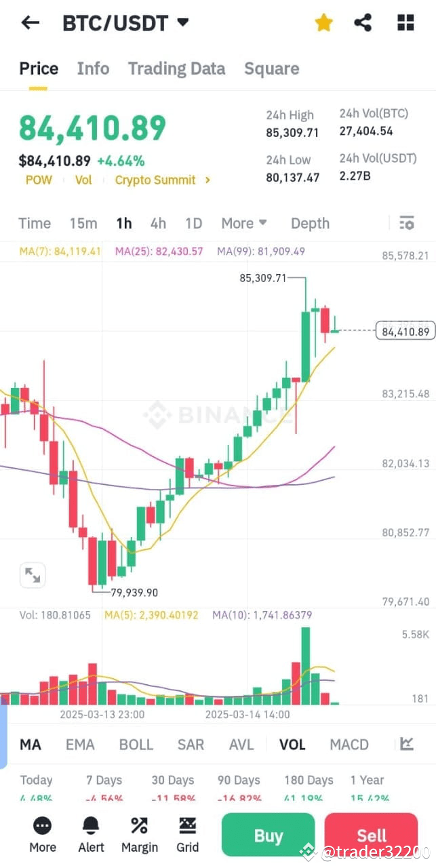Enable the BOLL indicator
Viewport: 436px width, 868px height.
click(136, 744)
